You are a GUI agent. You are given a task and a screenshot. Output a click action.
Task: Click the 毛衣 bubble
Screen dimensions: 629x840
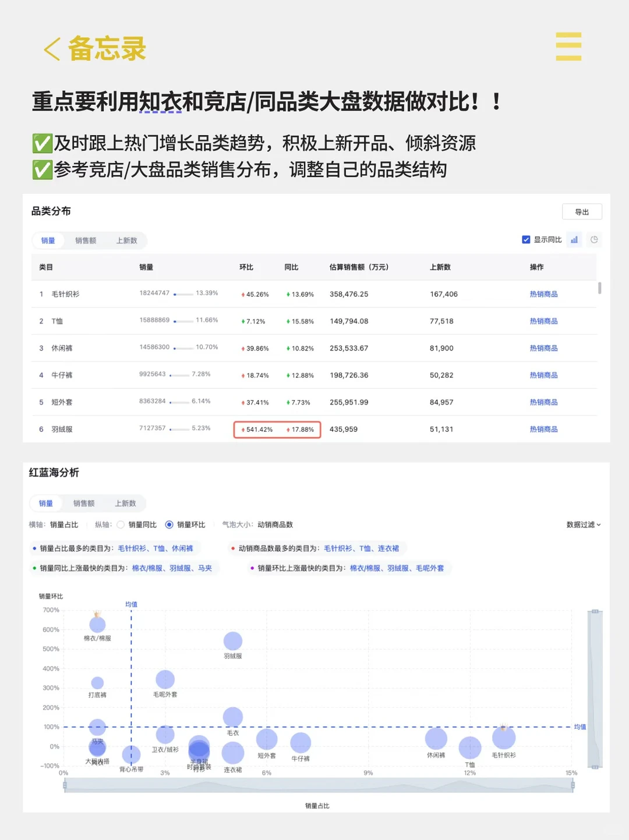coord(233,717)
